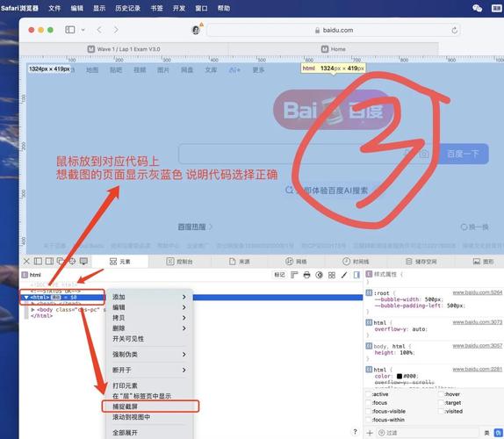Choose 滚动到视图中 from the context menu
504x439 pixels.
pyautogui.click(x=150, y=417)
